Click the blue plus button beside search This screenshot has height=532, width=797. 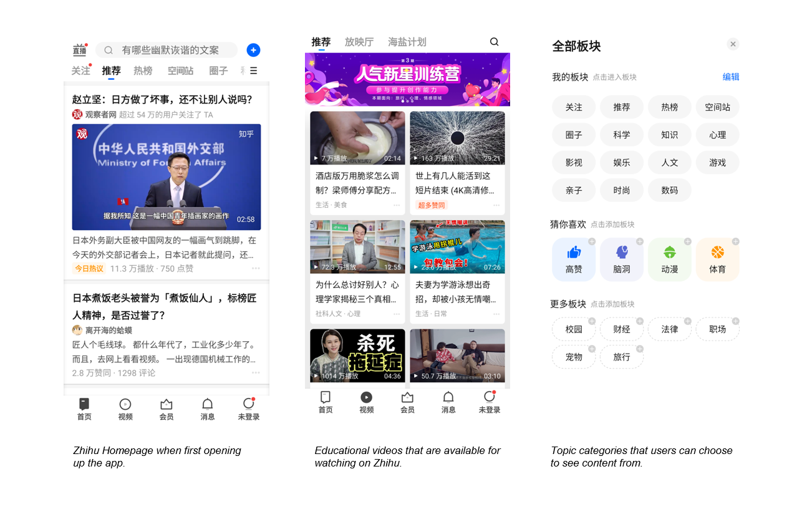pyautogui.click(x=253, y=50)
